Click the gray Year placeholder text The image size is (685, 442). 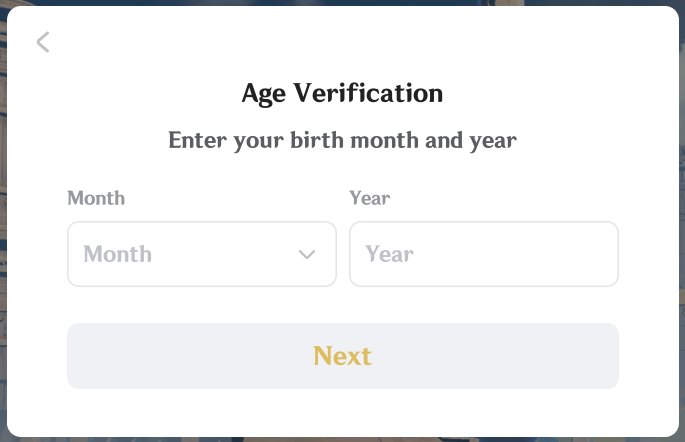click(x=389, y=254)
